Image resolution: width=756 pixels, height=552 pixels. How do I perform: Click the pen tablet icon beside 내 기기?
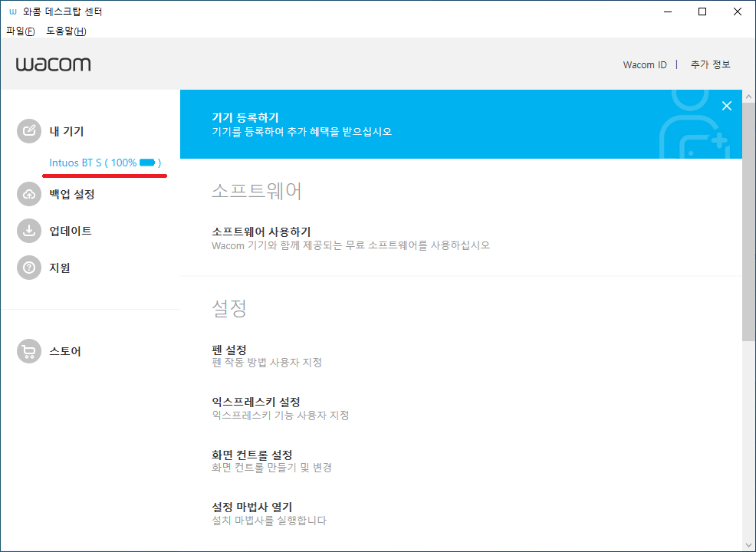(x=29, y=131)
